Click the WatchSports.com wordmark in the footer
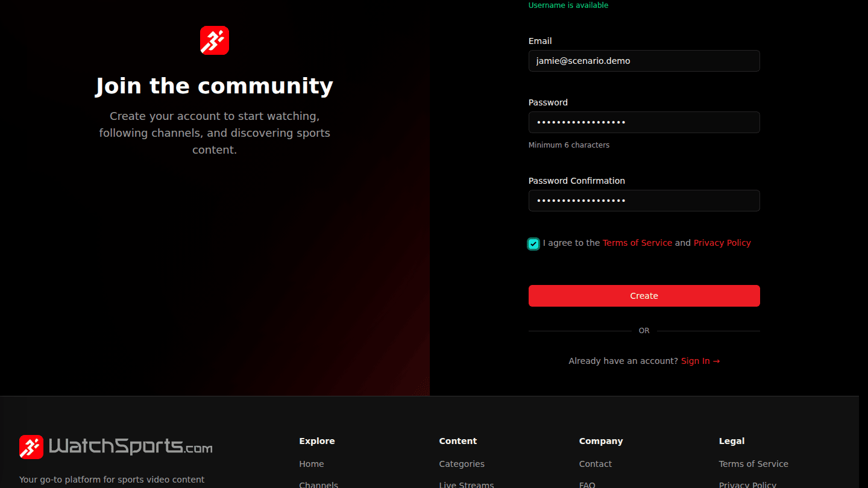 130,446
